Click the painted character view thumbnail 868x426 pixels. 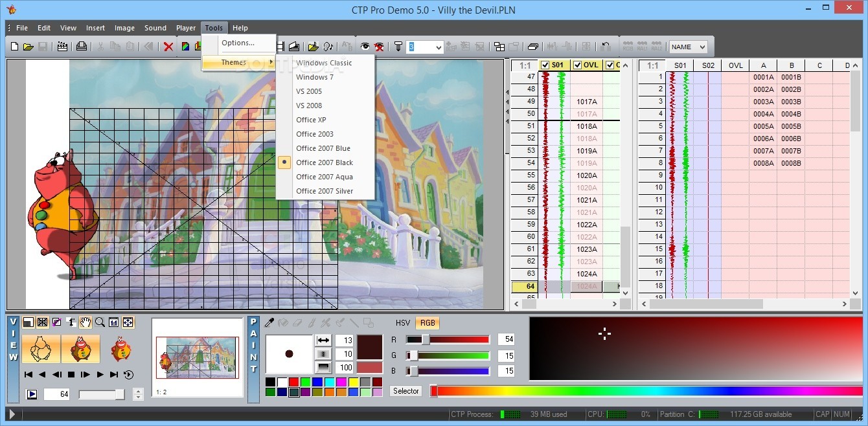point(80,348)
